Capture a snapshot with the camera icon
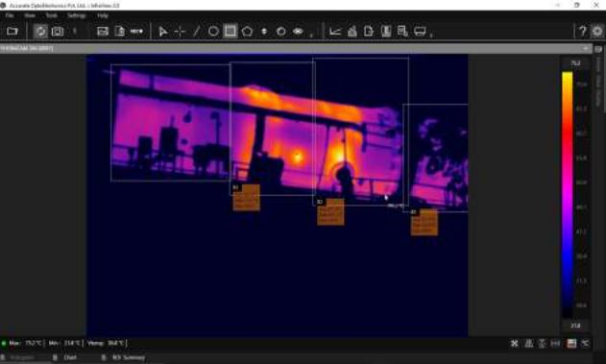The height and width of the screenshot is (364, 606). tap(58, 32)
